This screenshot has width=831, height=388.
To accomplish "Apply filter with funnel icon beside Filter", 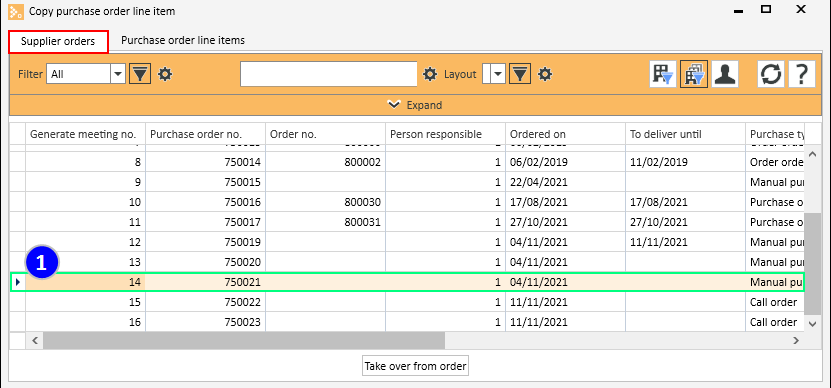I will (140, 74).
